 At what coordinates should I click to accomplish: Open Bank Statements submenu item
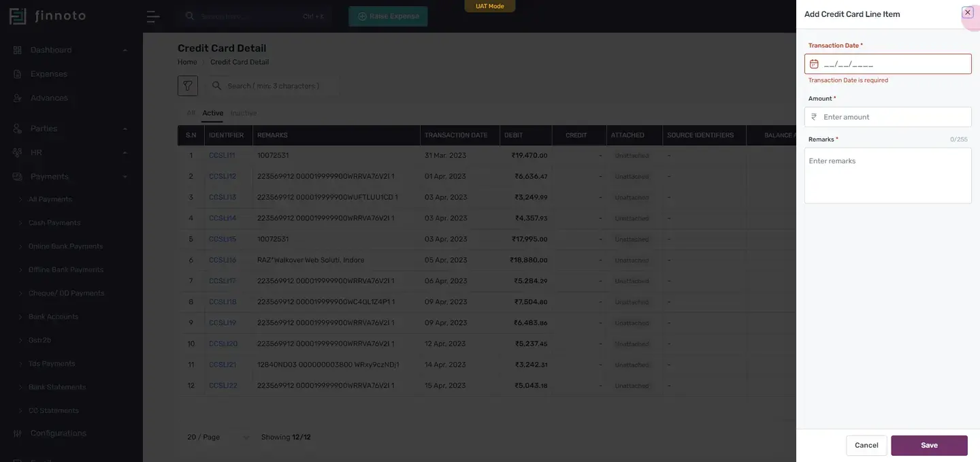[57, 387]
